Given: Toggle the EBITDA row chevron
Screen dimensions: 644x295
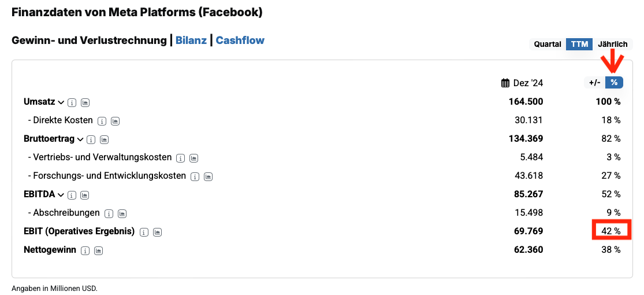Looking at the screenshot, I should click(61, 195).
